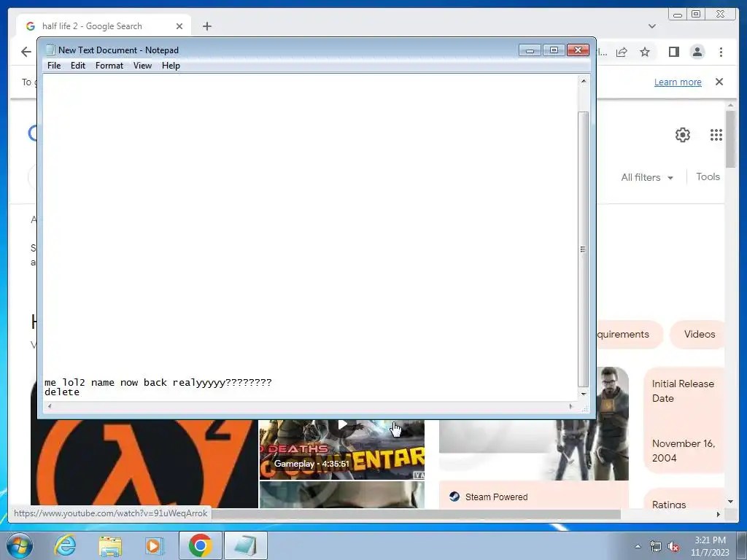Open the muted volume tray icon
The width and height of the screenshot is (747, 560).
(673, 546)
